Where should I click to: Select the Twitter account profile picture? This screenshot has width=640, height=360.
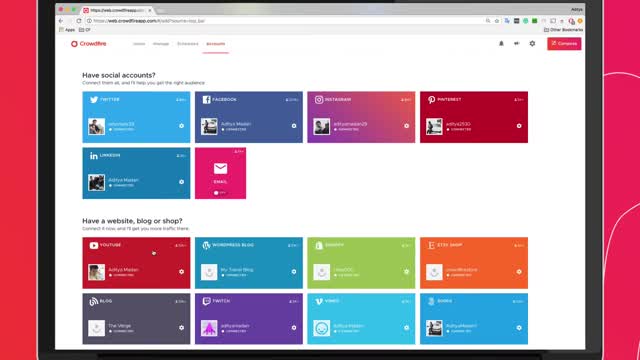[x=97, y=127]
